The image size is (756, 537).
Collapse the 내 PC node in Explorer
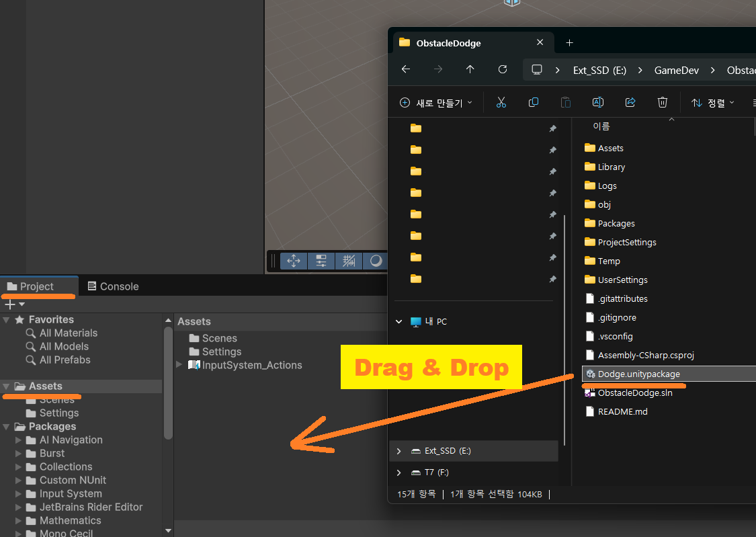coord(398,321)
